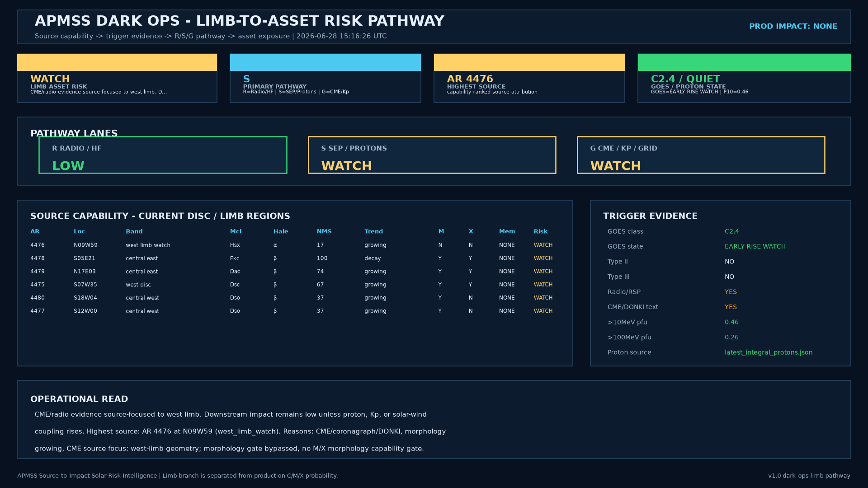
Task: Select AR 4477 in the source table
Action: [x=38, y=311]
